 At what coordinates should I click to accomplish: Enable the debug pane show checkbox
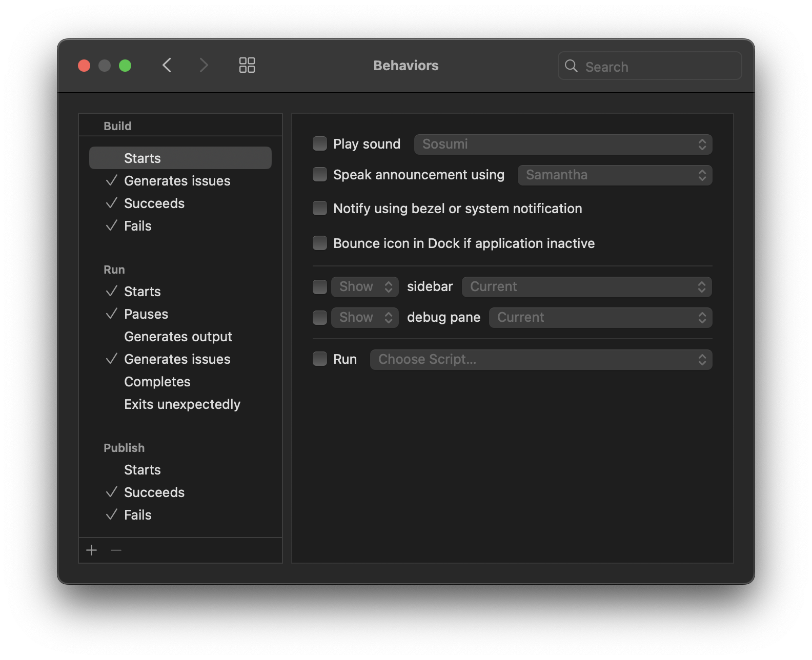click(x=320, y=317)
